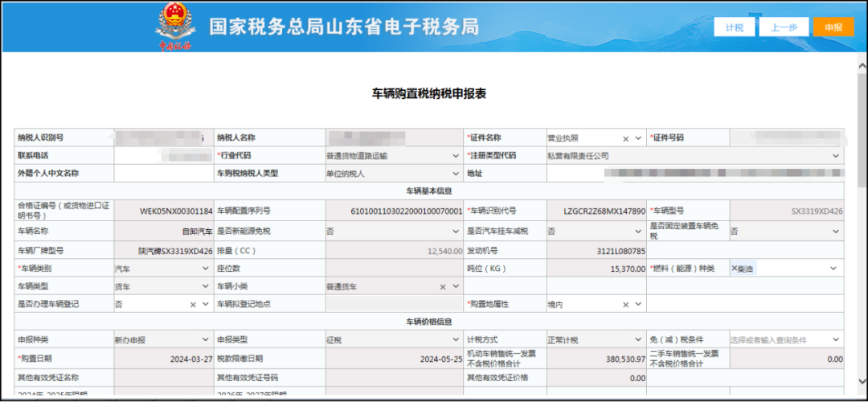Click the 二手车销售统一发票 price field 0.00
The height and width of the screenshot is (402, 868).
tap(787, 359)
